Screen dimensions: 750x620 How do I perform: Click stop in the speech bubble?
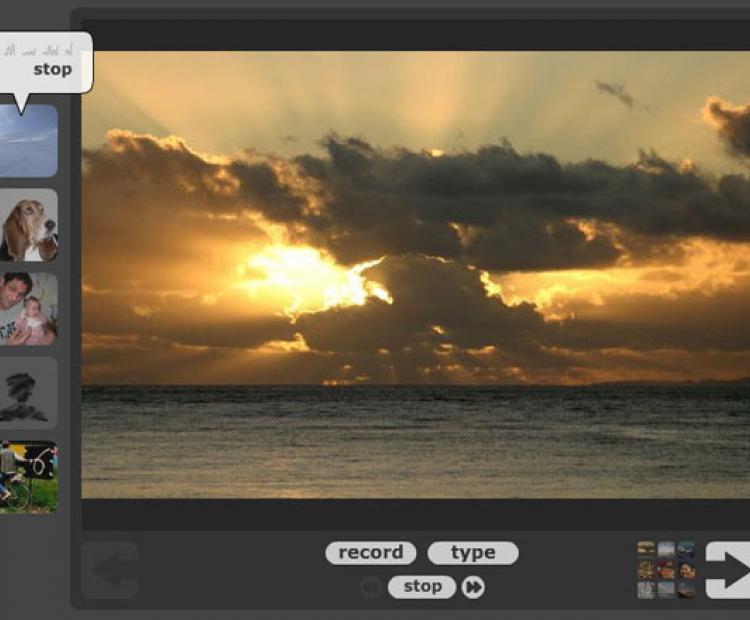point(52,70)
